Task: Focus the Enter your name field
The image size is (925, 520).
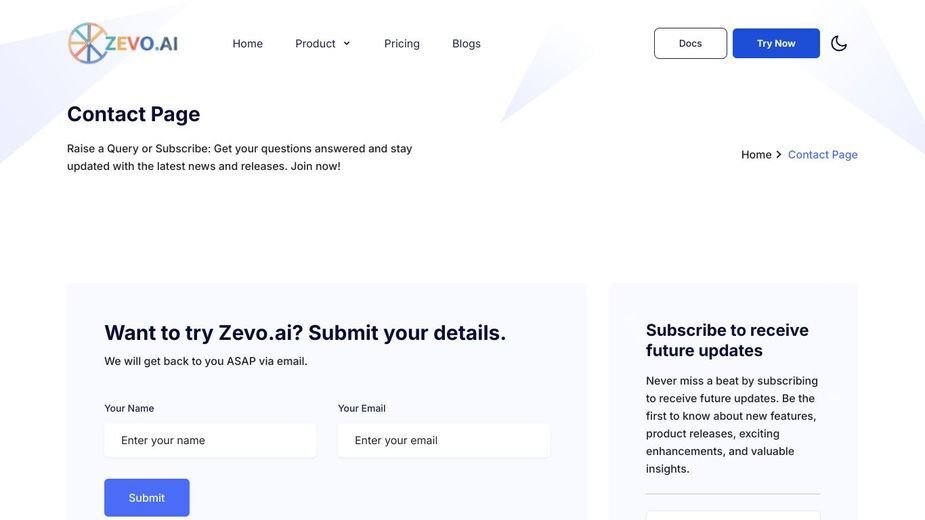Action: click(x=210, y=440)
